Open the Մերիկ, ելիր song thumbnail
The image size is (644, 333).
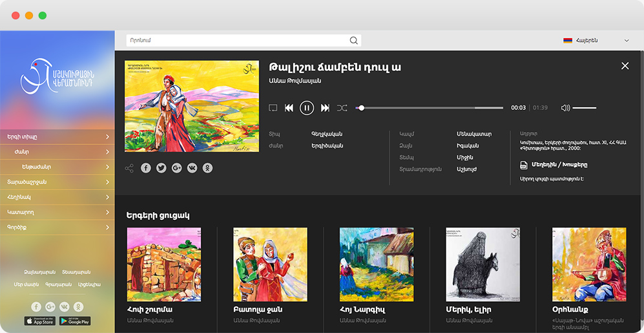coord(483,264)
